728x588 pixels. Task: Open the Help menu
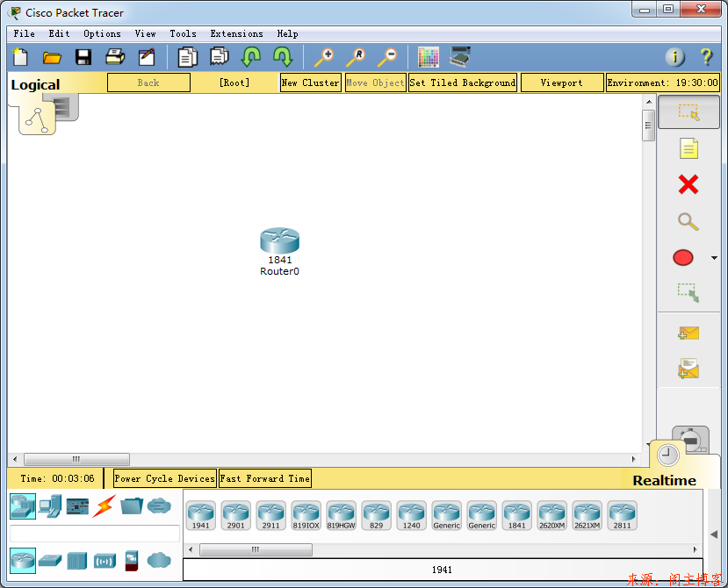[287, 34]
